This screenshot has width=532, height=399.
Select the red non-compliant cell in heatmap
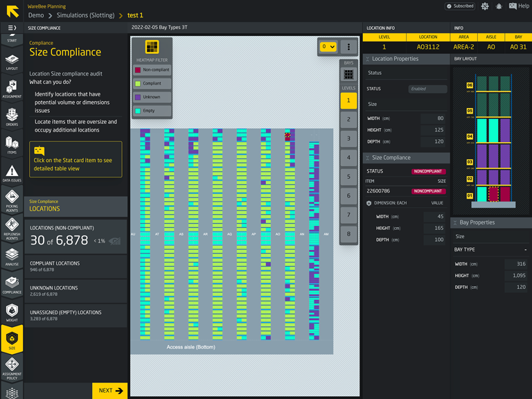287,136
